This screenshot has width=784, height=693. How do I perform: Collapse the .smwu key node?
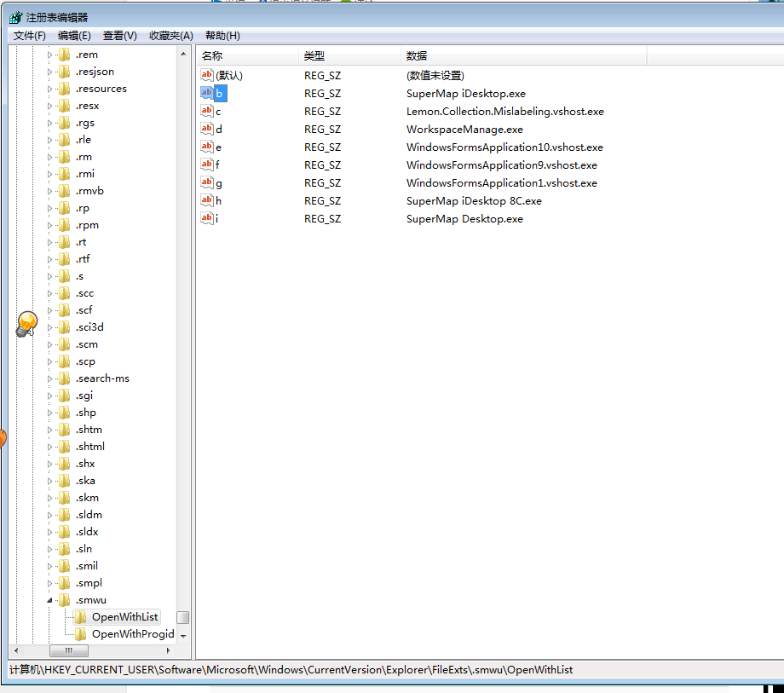click(49, 600)
